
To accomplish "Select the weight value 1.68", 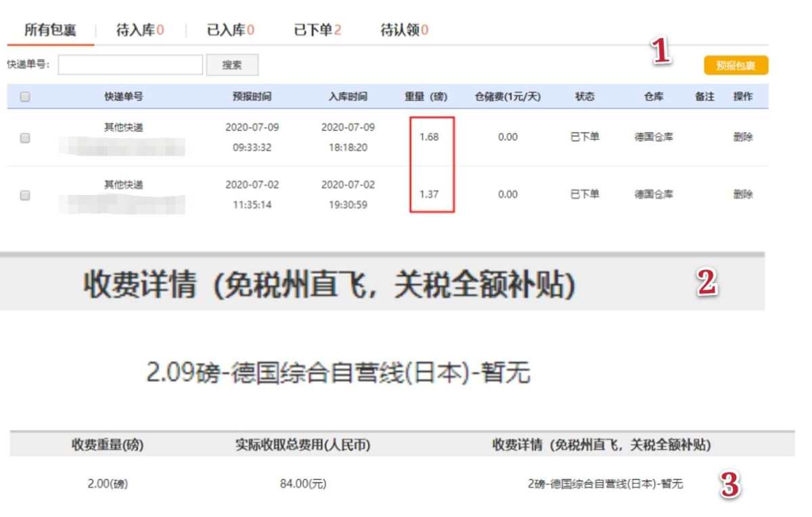I will point(429,137).
